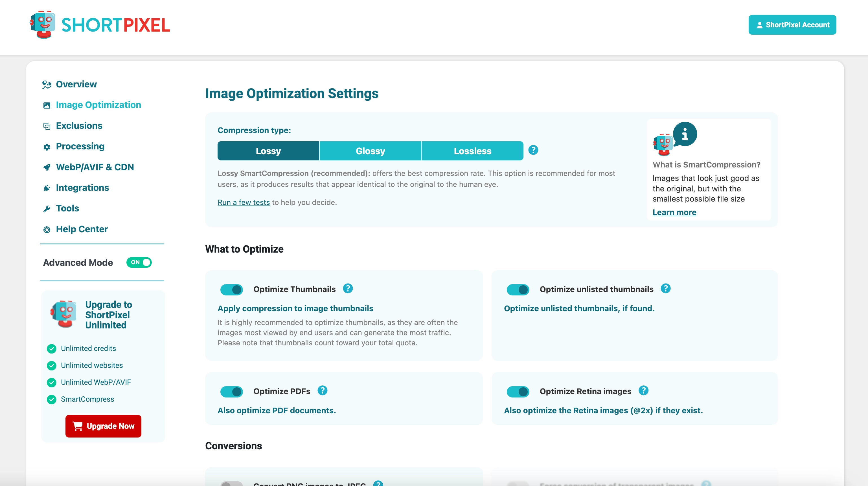The image size is (868, 486).
Task: Click the Help Center lifebuoy icon
Action: [47, 229]
